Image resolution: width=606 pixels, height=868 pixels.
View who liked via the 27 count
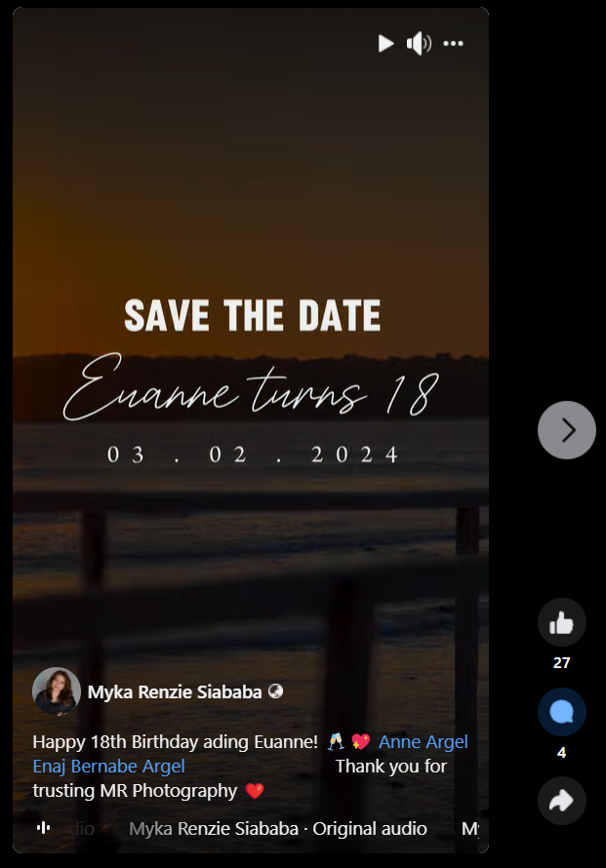(562, 662)
